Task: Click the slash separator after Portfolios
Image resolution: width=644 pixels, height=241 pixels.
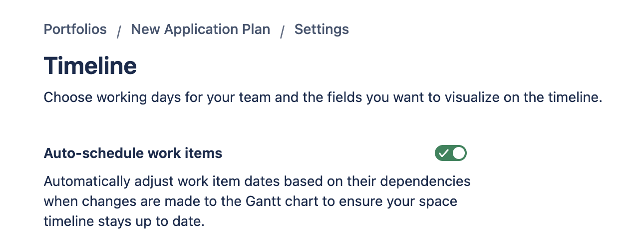Action: [x=119, y=31]
